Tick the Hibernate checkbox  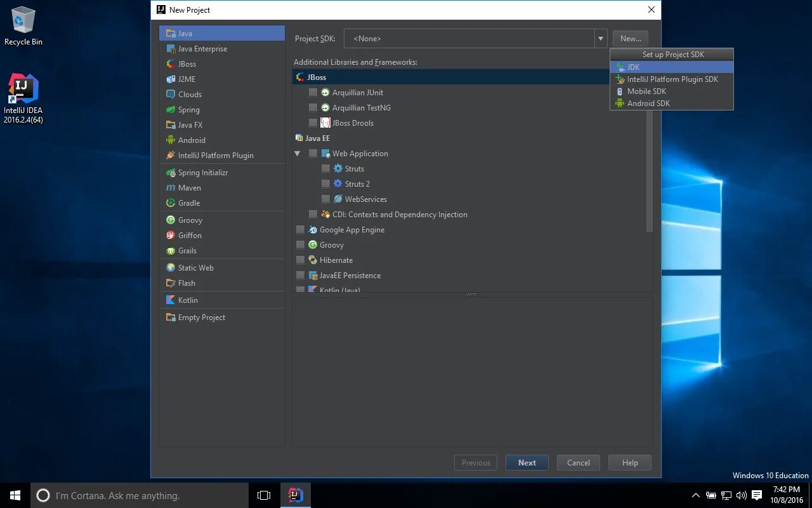pyautogui.click(x=300, y=260)
